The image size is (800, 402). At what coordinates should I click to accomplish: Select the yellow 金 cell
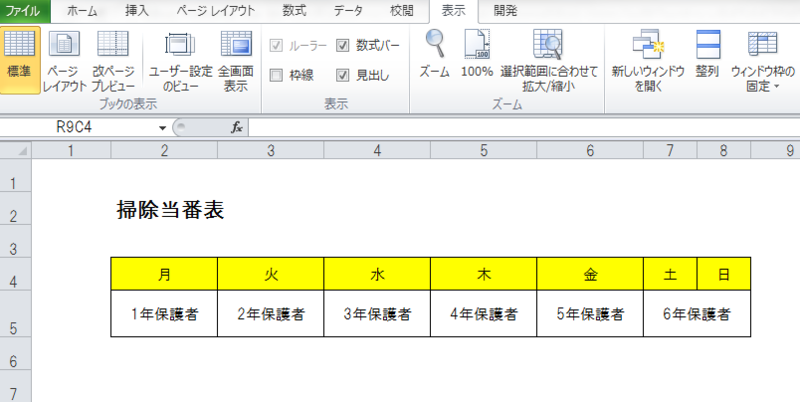click(590, 274)
